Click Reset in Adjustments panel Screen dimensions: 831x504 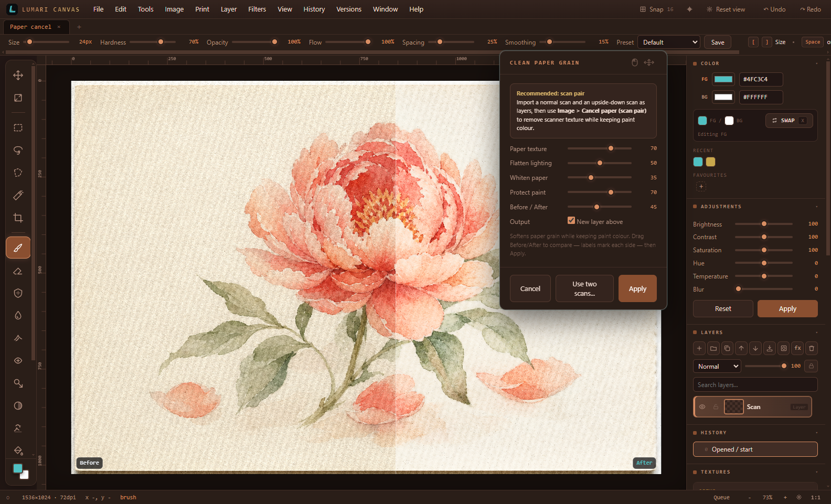click(x=723, y=309)
